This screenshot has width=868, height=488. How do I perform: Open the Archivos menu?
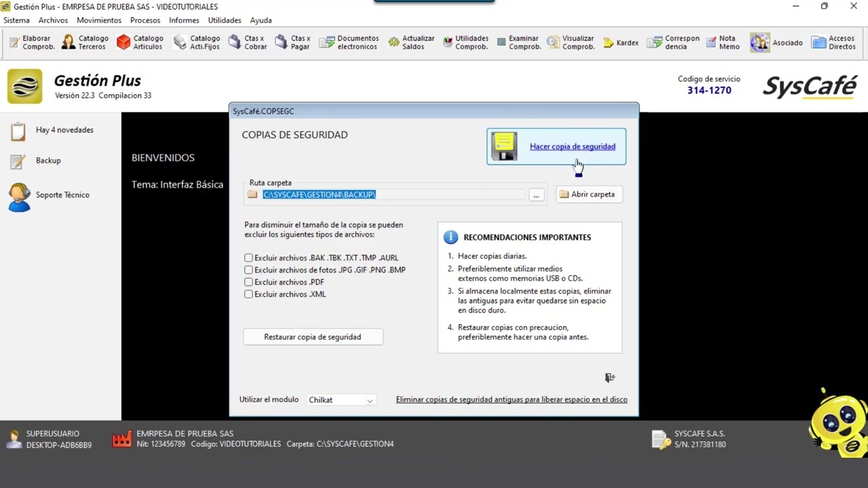coord(54,20)
